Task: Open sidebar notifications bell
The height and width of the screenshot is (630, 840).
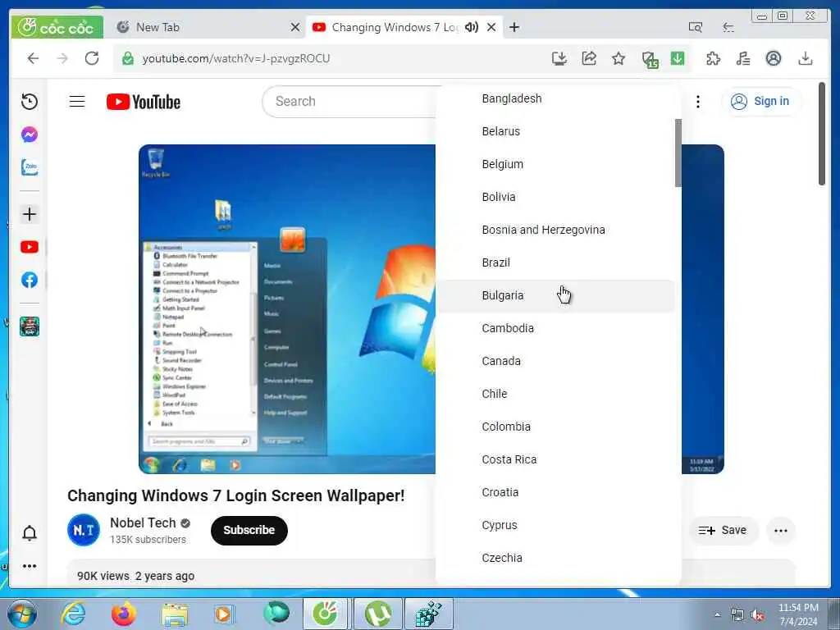Action: pos(30,533)
